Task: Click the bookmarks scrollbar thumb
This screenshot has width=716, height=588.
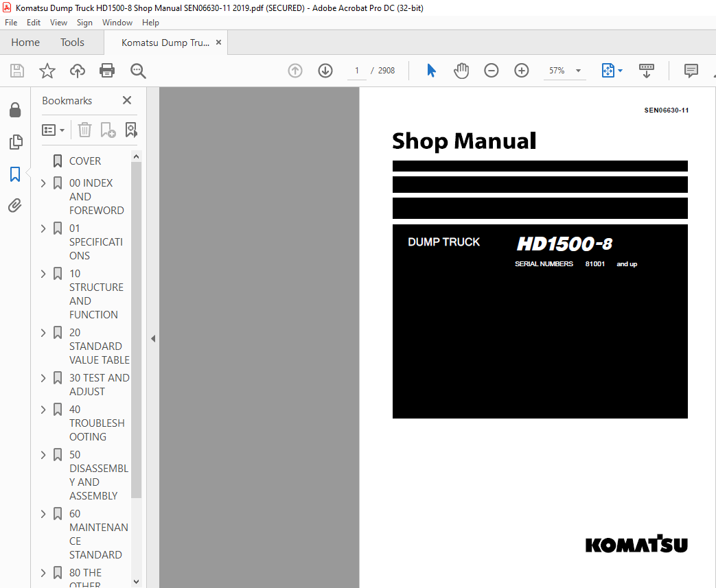Action: pyautogui.click(x=136, y=329)
